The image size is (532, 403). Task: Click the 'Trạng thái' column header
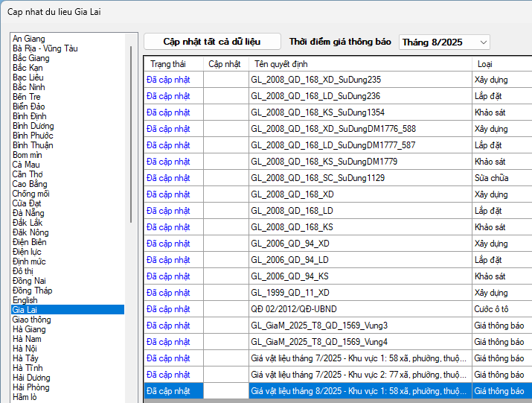click(x=173, y=64)
